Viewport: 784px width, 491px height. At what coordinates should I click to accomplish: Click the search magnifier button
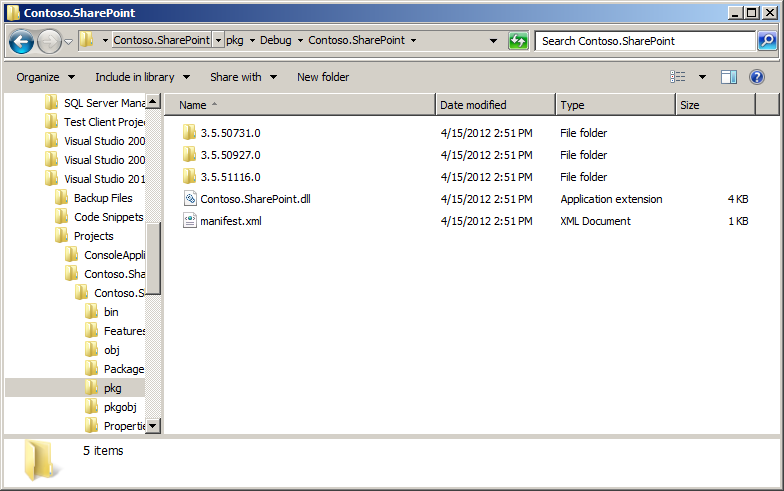767,40
